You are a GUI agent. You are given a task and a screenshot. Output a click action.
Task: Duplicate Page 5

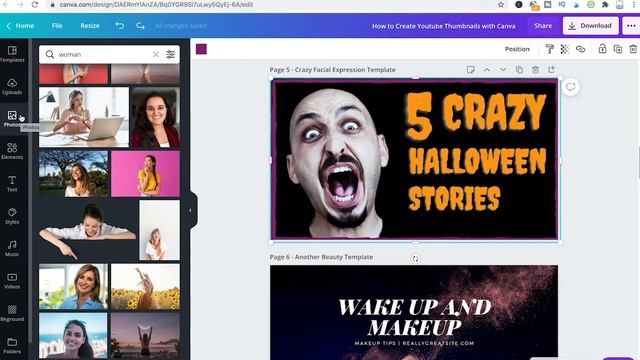point(519,70)
